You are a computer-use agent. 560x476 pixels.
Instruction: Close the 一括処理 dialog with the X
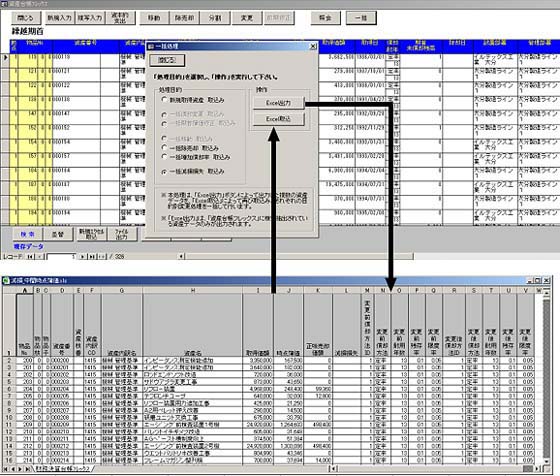(x=313, y=46)
